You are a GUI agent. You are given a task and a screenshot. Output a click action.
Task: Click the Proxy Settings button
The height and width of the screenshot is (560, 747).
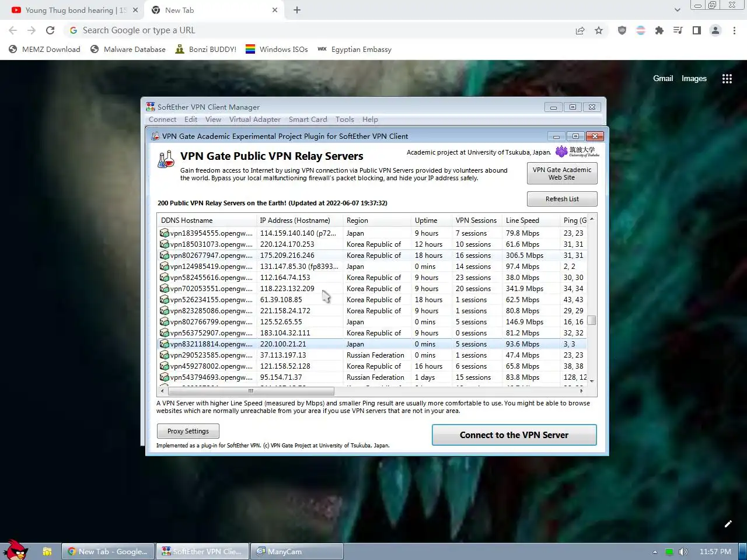(x=188, y=431)
